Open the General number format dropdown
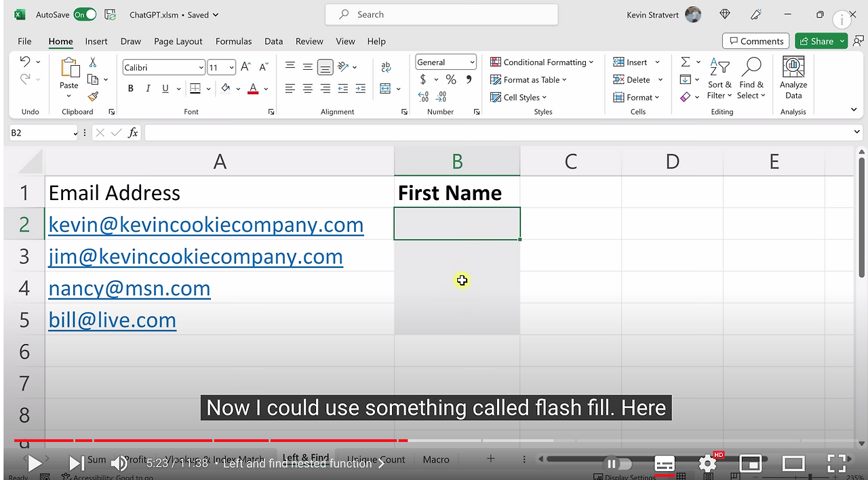868x480 pixels. [472, 62]
